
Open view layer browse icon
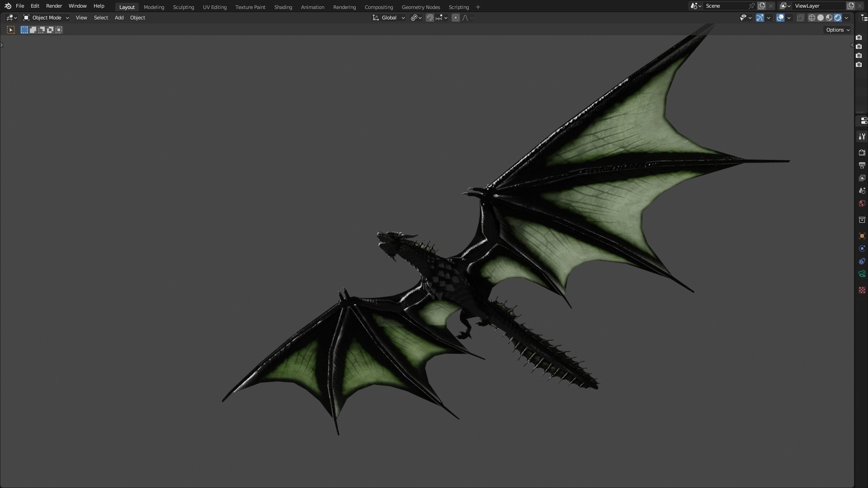[x=785, y=6]
